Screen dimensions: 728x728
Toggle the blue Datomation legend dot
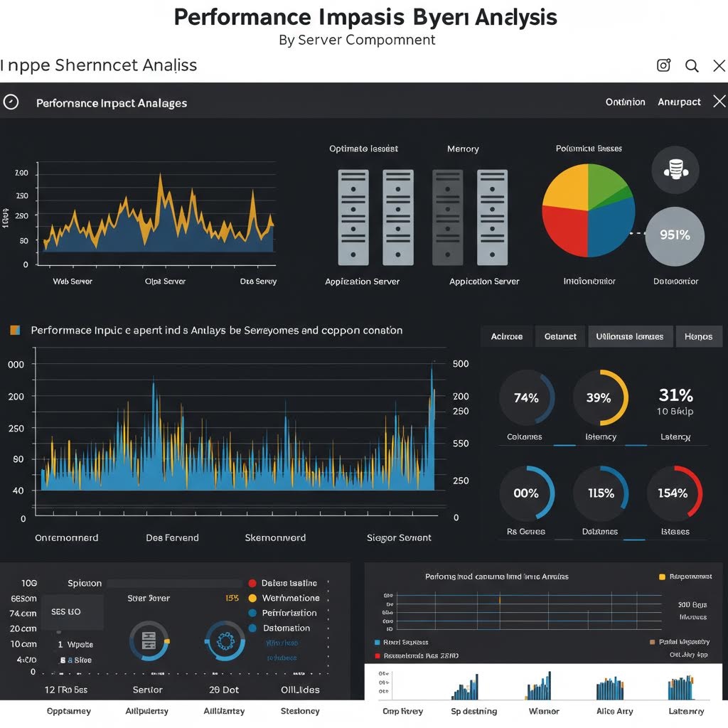(x=252, y=628)
